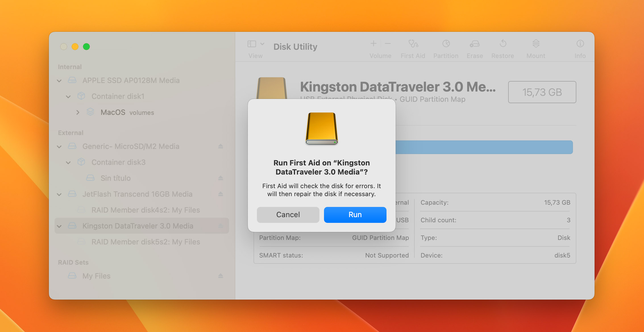
Task: Eject JetFlash Transcend 16GB Media
Action: (x=221, y=194)
